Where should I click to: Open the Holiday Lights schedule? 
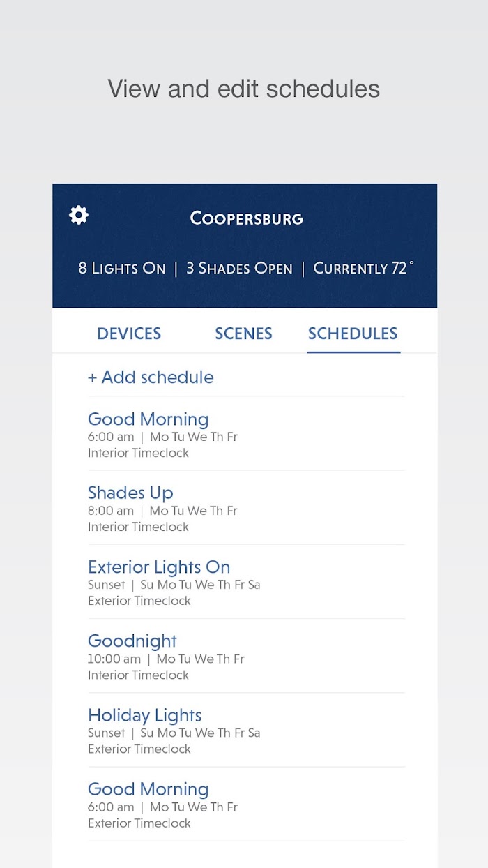tap(246, 730)
